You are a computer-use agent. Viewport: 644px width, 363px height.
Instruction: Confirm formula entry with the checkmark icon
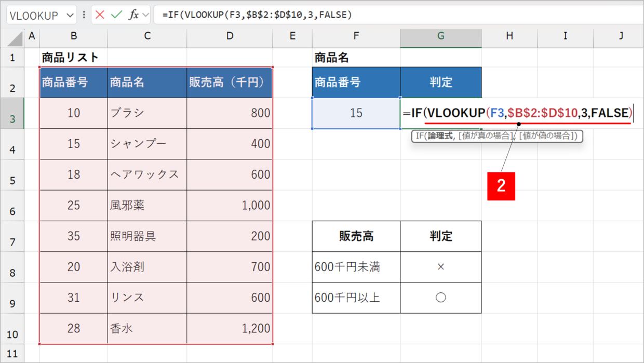click(x=117, y=15)
